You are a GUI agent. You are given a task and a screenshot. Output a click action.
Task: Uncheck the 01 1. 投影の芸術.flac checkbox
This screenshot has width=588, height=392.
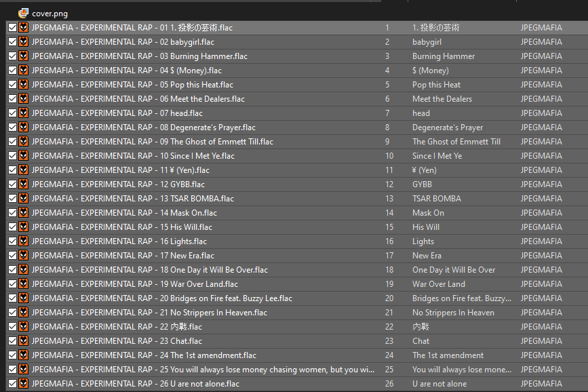pyautogui.click(x=12, y=27)
